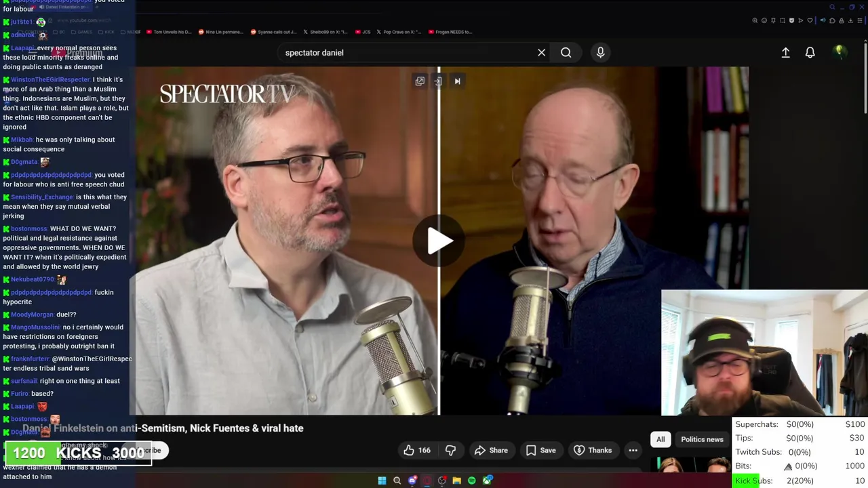Click chat username Mikbah

[22, 140]
